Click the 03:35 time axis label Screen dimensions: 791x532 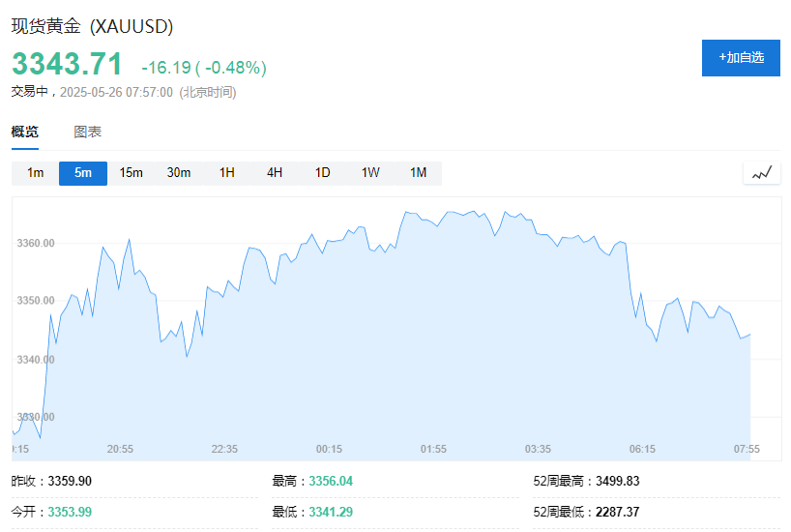[538, 449]
